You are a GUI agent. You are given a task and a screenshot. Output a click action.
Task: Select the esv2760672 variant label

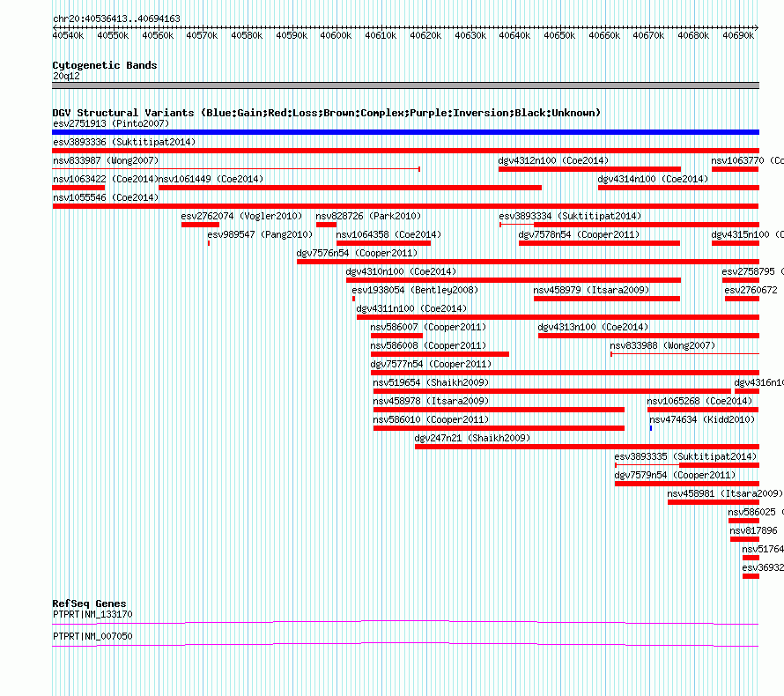tap(751, 290)
